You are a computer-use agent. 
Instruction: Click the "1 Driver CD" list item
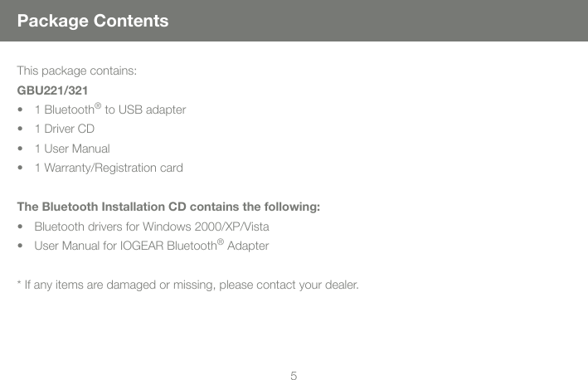(64, 129)
